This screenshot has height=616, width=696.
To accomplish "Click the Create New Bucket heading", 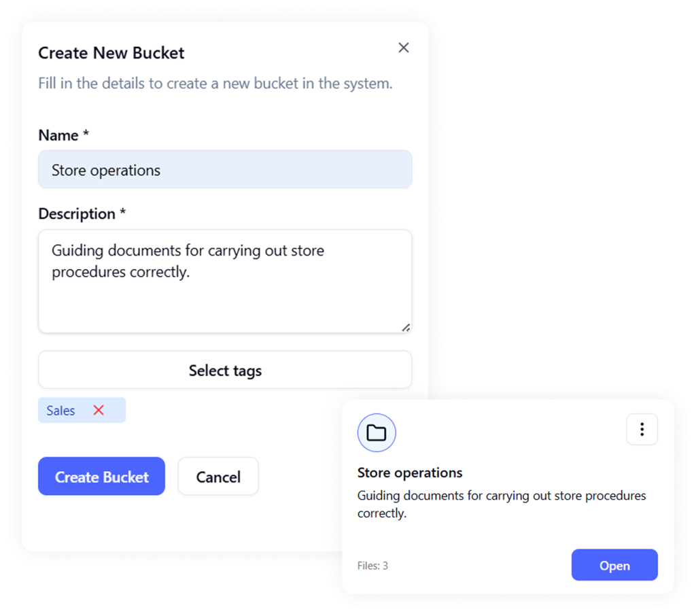I will 111,53.
